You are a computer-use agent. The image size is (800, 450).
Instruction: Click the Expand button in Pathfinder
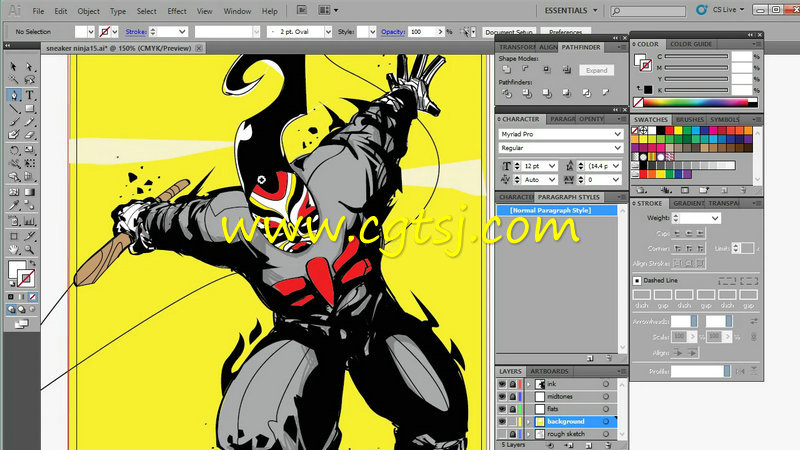tap(596, 70)
